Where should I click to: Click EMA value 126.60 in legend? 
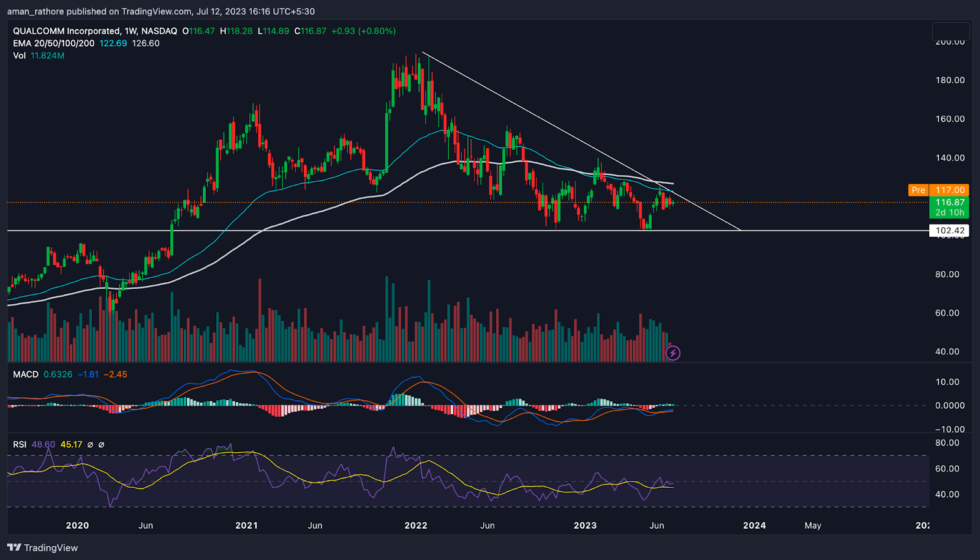pyautogui.click(x=146, y=43)
